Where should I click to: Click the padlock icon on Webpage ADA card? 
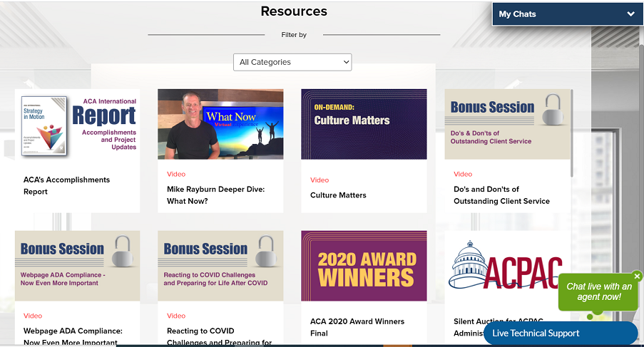pyautogui.click(x=123, y=251)
